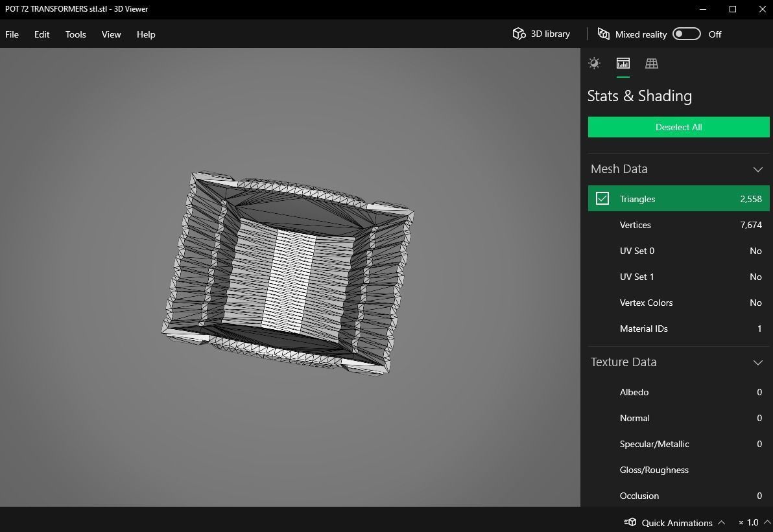Viewport: 773px width, 532px height.
Task: Click the Quick Animations cube icon
Action: coord(630,522)
